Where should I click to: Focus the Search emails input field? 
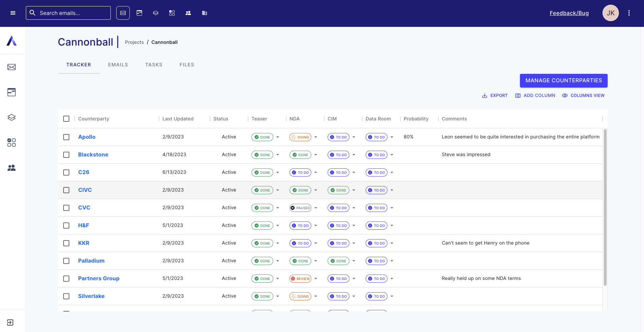pos(68,13)
